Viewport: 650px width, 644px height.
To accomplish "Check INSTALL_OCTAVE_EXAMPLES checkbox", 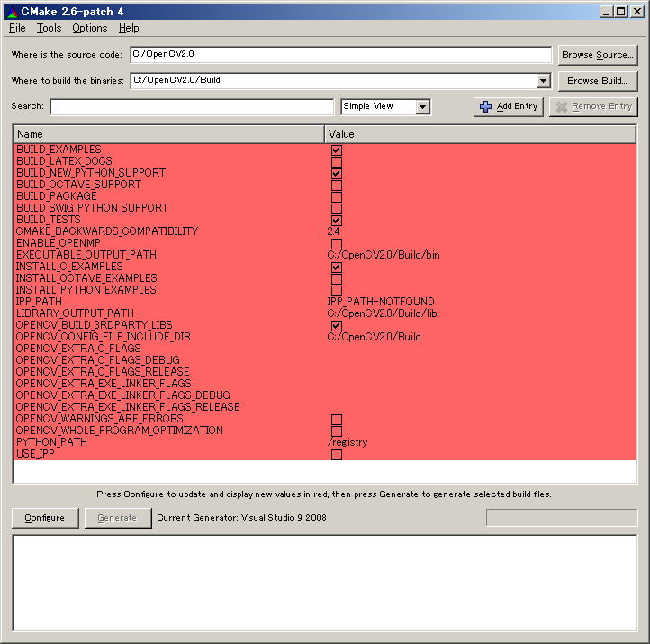I will [x=337, y=278].
